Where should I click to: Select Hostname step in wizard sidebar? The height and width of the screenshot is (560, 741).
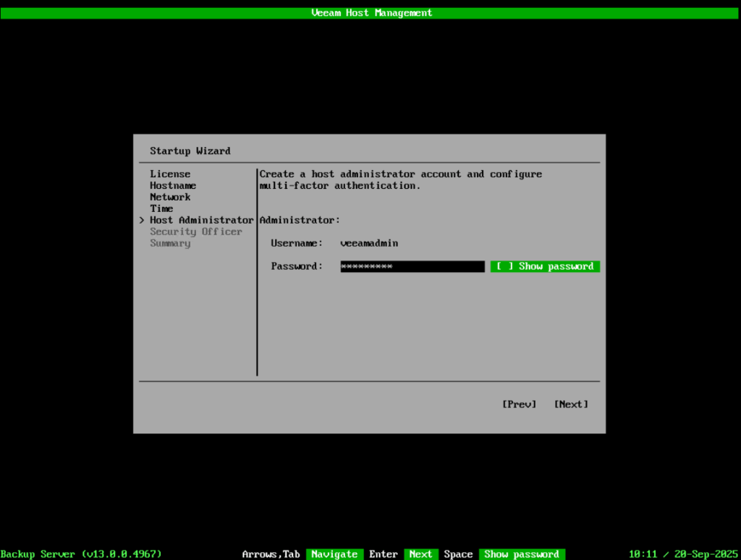coord(173,185)
